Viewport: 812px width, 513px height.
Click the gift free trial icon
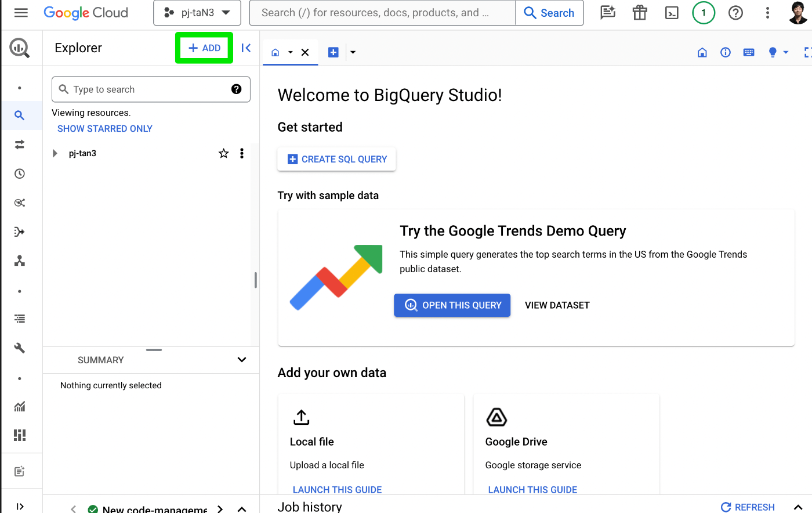(640, 13)
